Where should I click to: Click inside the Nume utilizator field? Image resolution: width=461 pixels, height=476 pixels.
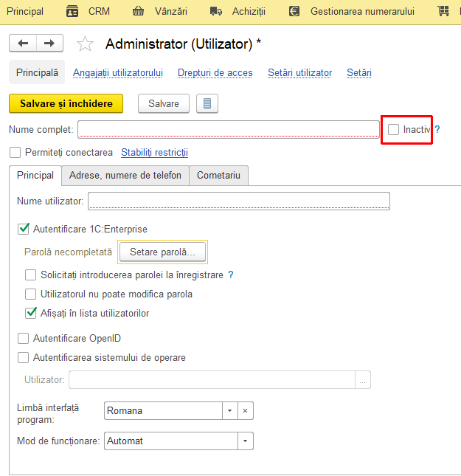[x=239, y=201]
